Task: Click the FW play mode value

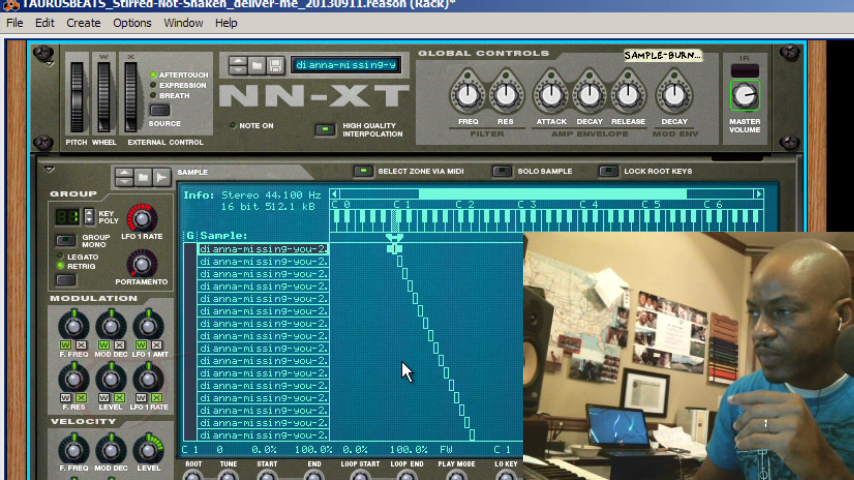Action: pos(446,449)
